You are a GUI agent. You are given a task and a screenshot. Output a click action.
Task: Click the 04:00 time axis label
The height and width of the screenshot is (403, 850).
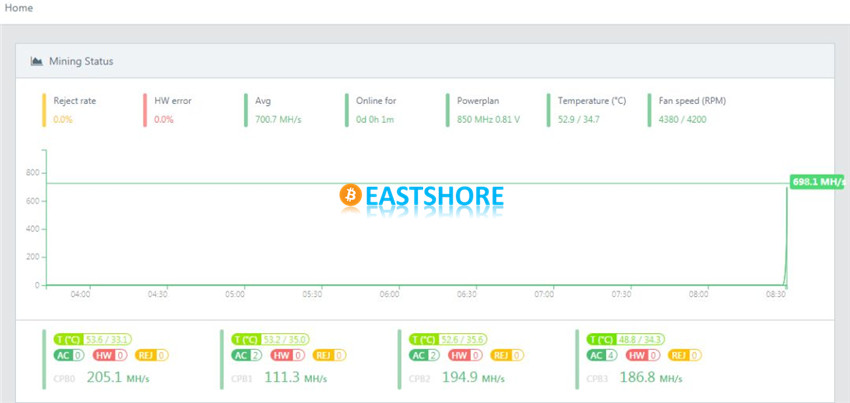pos(81,295)
